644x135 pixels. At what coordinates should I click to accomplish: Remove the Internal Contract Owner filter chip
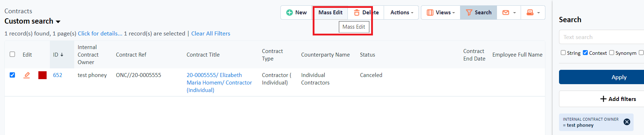pos(627,122)
